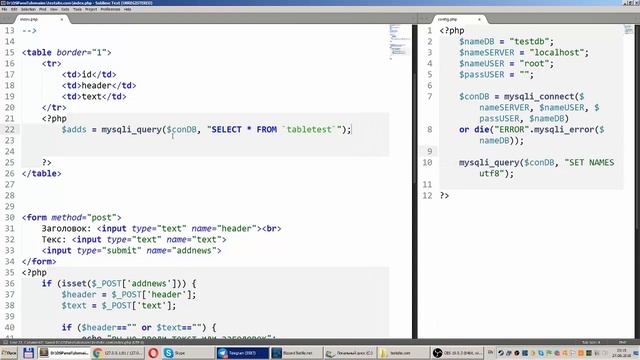The width and height of the screenshot is (640, 360).
Task: Click the <table border="1"> tag
Action: click(67, 52)
